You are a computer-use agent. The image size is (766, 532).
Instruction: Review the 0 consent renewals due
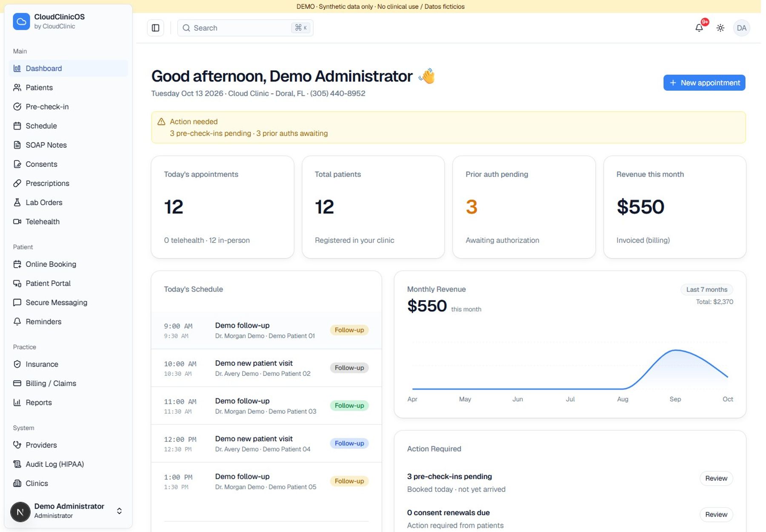[x=716, y=515]
